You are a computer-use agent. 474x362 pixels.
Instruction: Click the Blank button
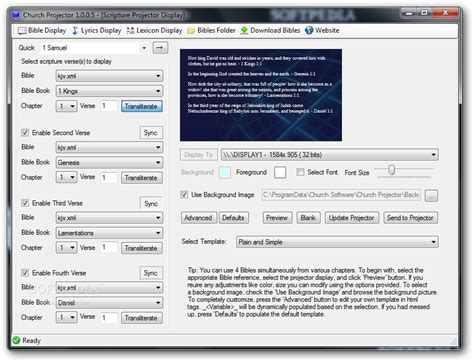tap(308, 218)
